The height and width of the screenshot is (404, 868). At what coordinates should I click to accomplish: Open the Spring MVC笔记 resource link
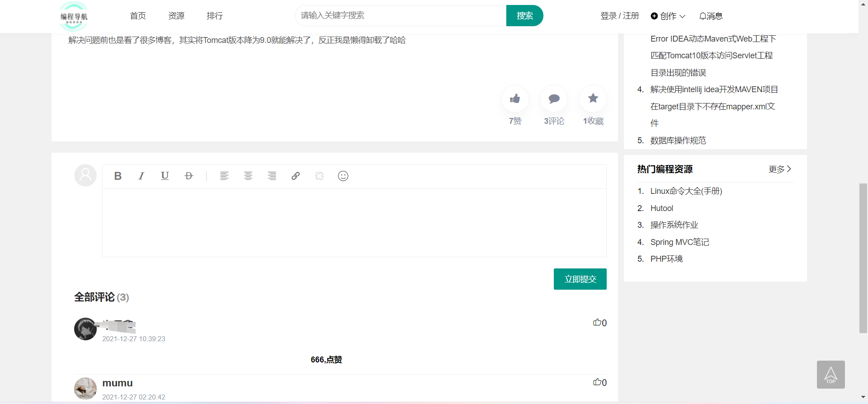(679, 242)
